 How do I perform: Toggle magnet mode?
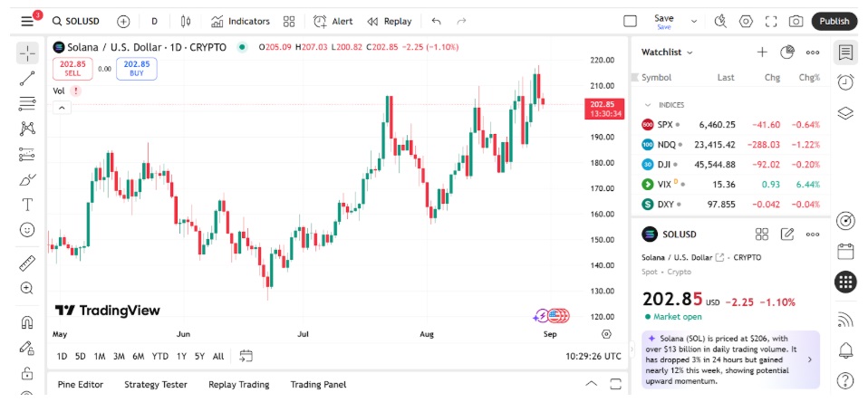(x=27, y=321)
